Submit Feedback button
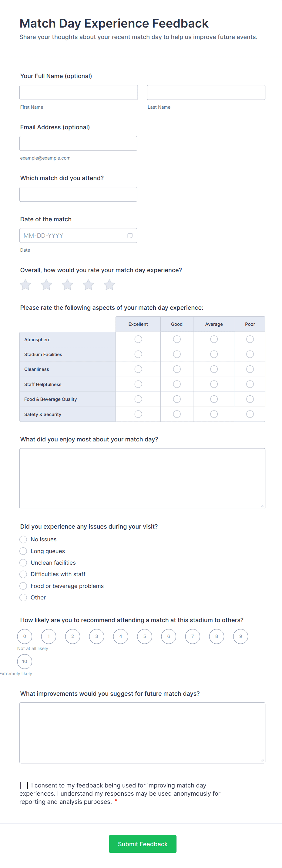The width and height of the screenshot is (282, 868). [142, 844]
